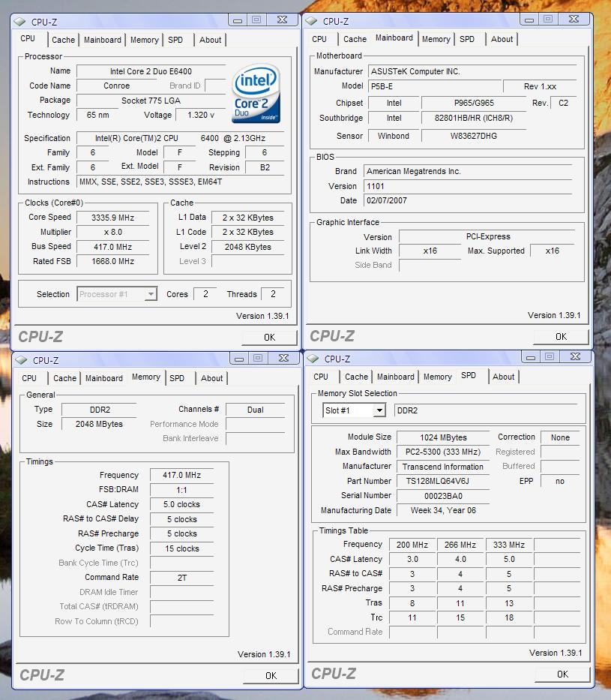This screenshot has height=700, width=611.
Task: Select CPU tab in the Memory Slot Selection window
Action: coord(321,377)
